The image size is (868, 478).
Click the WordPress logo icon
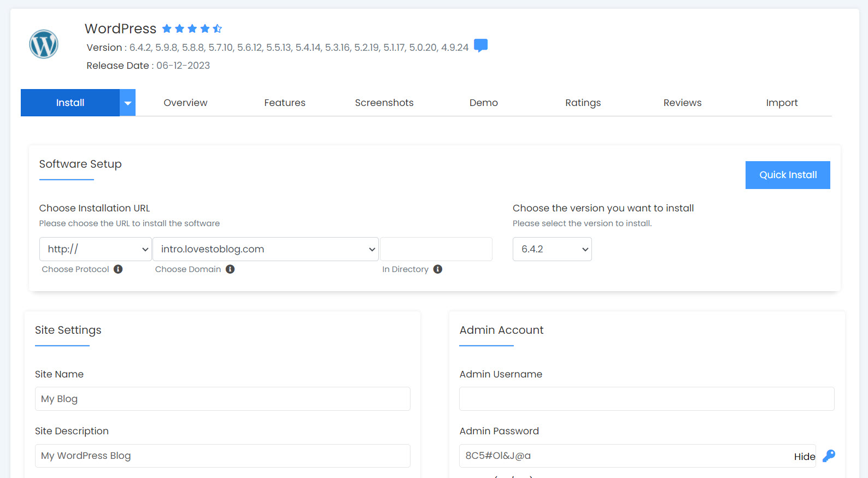[44, 44]
